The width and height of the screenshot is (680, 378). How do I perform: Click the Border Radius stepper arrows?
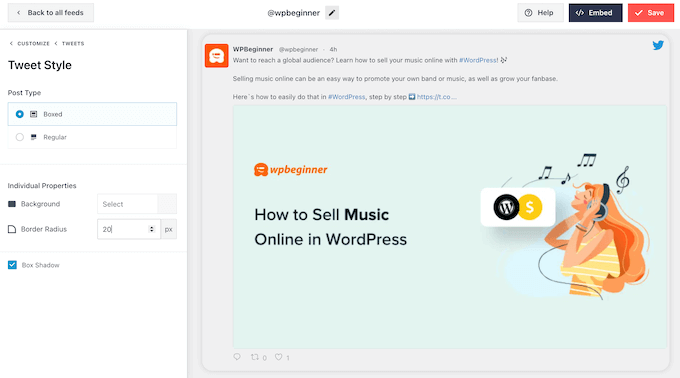click(151, 229)
